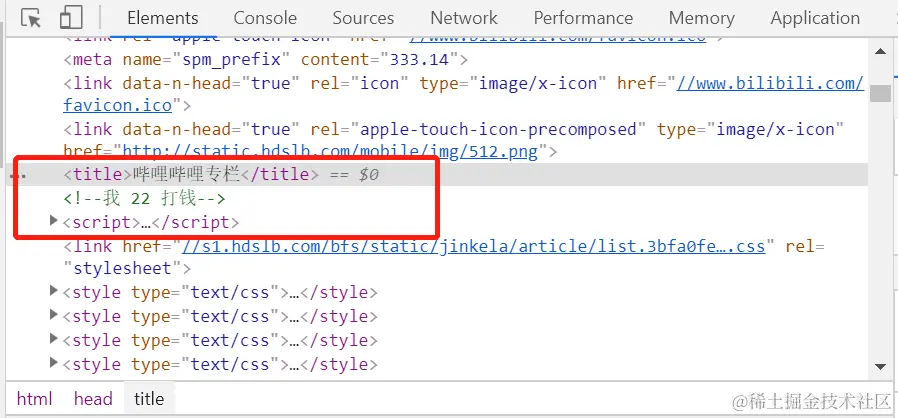The image size is (898, 418).
Task: Expand the first style text/css element
Action: [54, 291]
